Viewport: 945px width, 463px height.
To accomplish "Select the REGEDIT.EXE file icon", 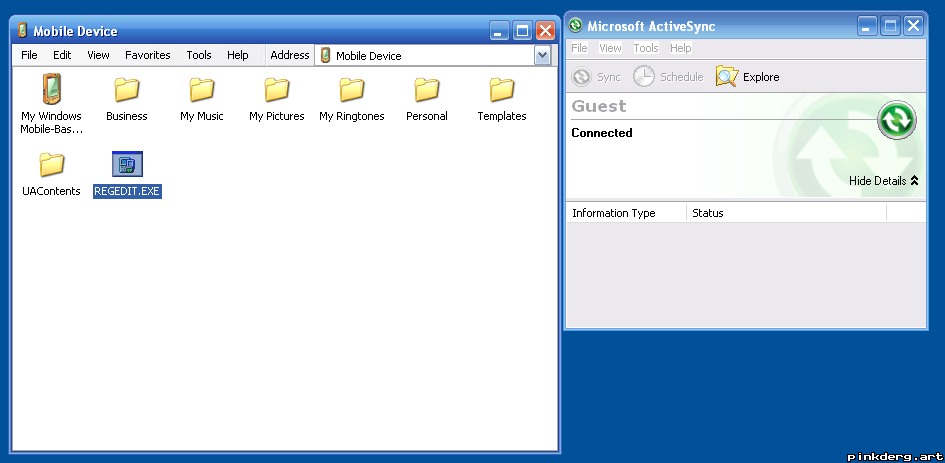I will click(x=127, y=164).
